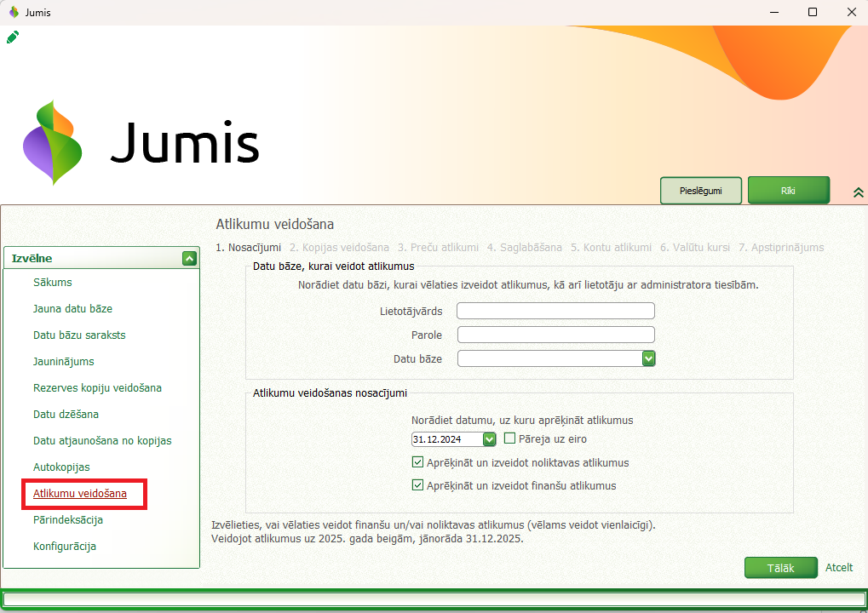Click the Rīki button
The width and height of the screenshot is (868, 613).
point(788,191)
